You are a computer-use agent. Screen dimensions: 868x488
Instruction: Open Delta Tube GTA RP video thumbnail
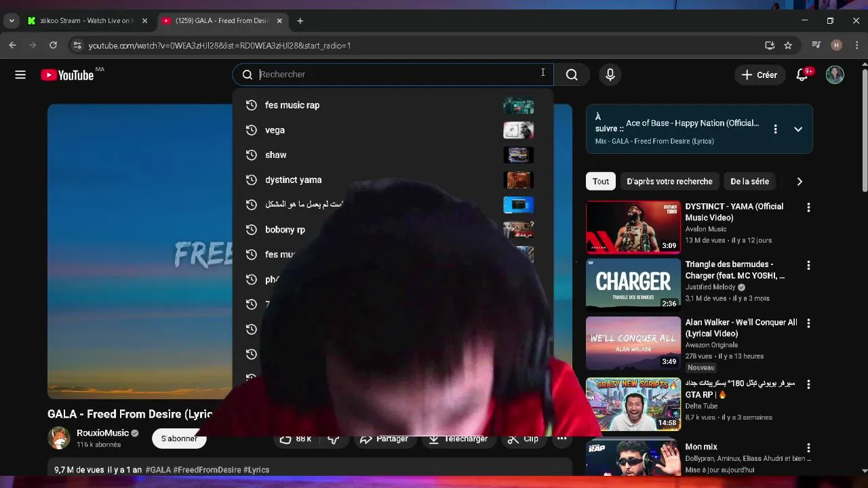coord(633,404)
